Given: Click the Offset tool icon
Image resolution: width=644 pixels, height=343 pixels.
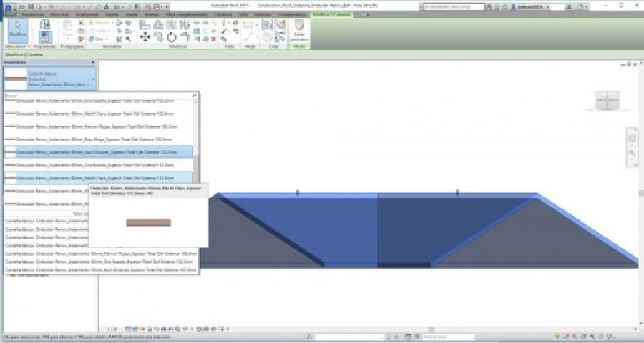Looking at the screenshot, I should [158, 25].
